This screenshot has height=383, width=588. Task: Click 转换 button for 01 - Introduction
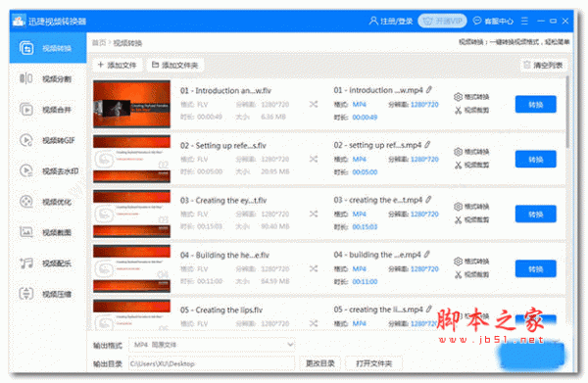(x=535, y=104)
